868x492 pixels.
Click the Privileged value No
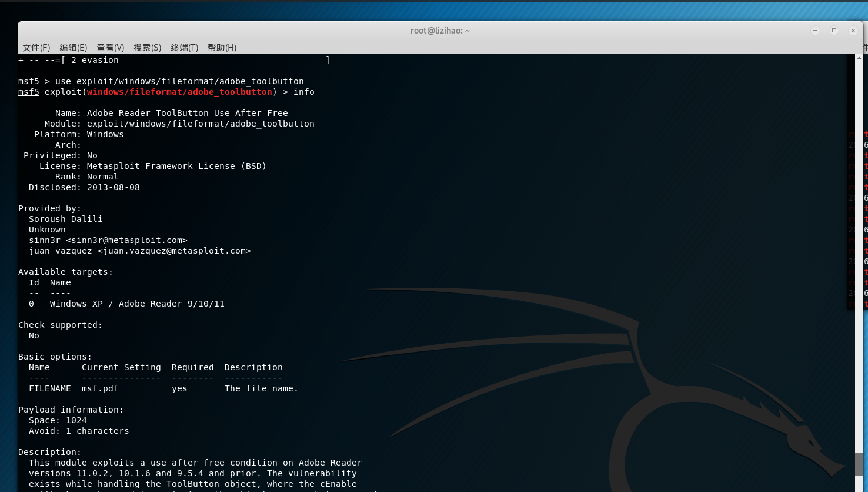click(92, 155)
